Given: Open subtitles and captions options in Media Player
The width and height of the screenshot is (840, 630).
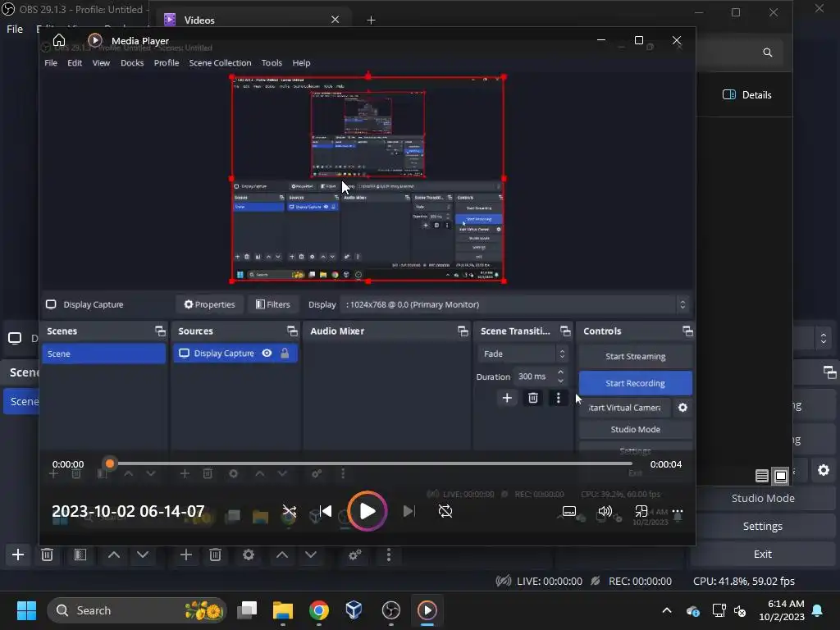Looking at the screenshot, I should pyautogui.click(x=569, y=512).
